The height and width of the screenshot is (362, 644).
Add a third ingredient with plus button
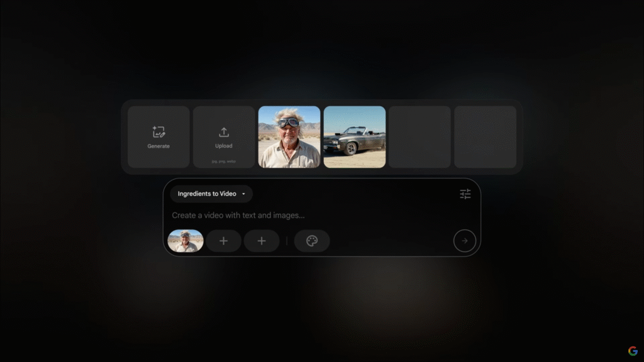tap(262, 241)
